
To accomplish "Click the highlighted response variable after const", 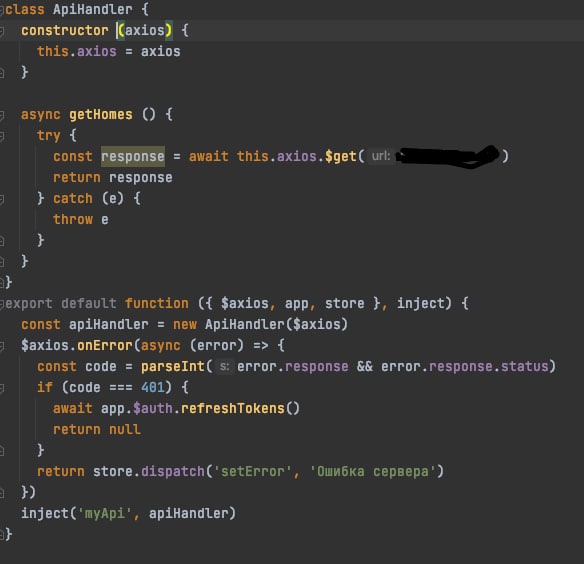I will pos(133,156).
